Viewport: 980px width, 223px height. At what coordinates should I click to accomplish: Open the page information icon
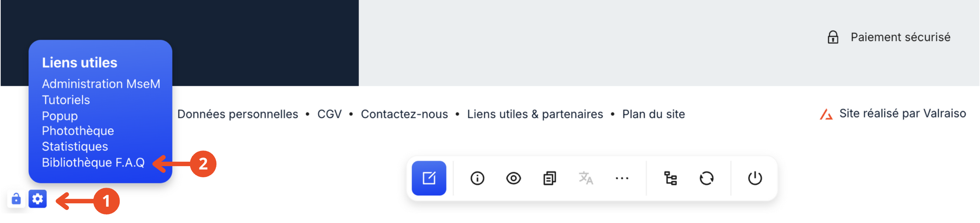click(477, 178)
